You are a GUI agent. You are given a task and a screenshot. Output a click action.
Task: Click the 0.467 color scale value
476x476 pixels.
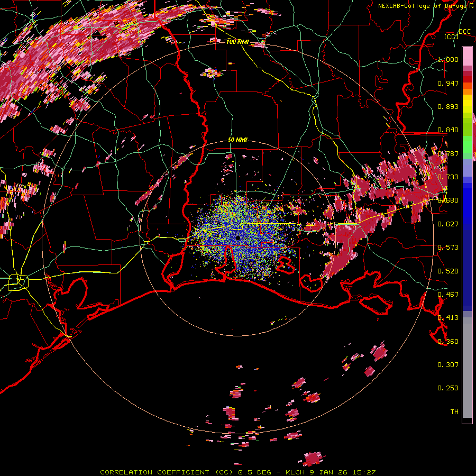448,295
